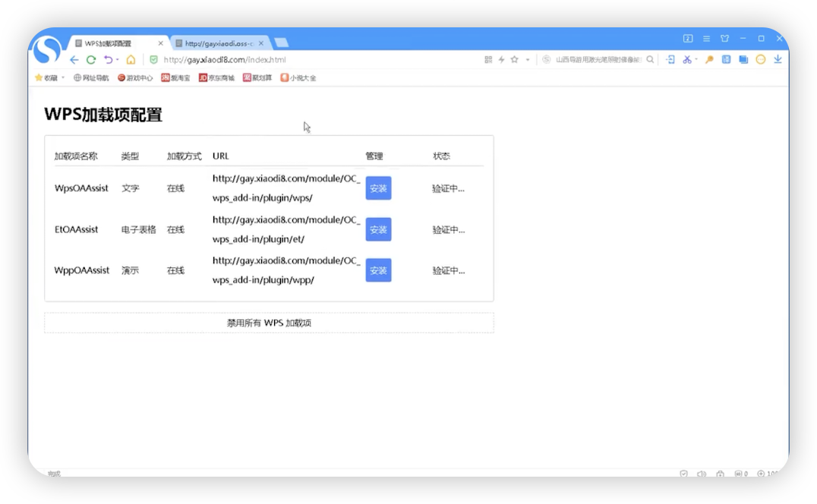Click the browser back arrow

click(74, 60)
